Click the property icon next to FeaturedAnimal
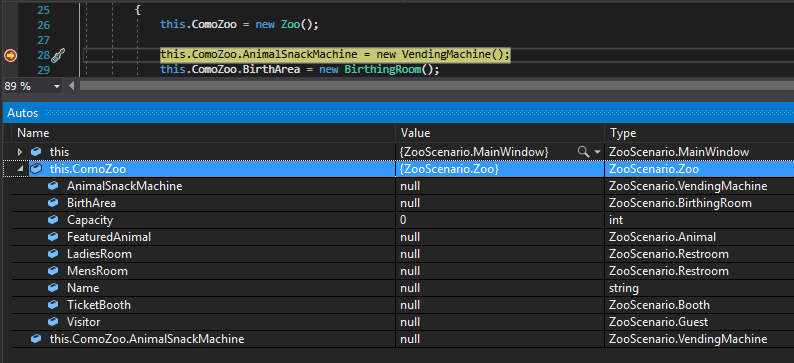 pyautogui.click(x=53, y=237)
